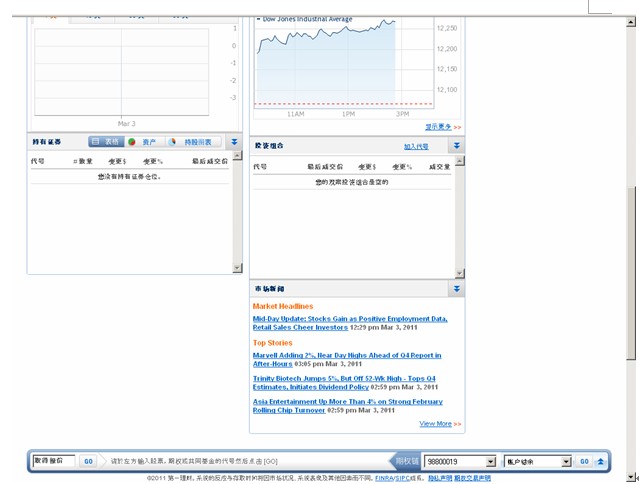Image resolution: width=639 pixels, height=484 pixels.
Task: Click the up-arrow icon on the bottom bar
Action: (600, 461)
